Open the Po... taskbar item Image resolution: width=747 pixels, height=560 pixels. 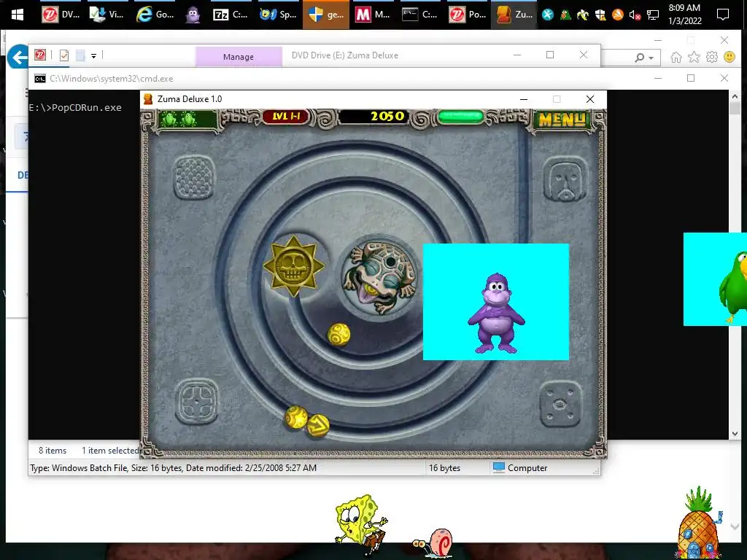click(468, 15)
